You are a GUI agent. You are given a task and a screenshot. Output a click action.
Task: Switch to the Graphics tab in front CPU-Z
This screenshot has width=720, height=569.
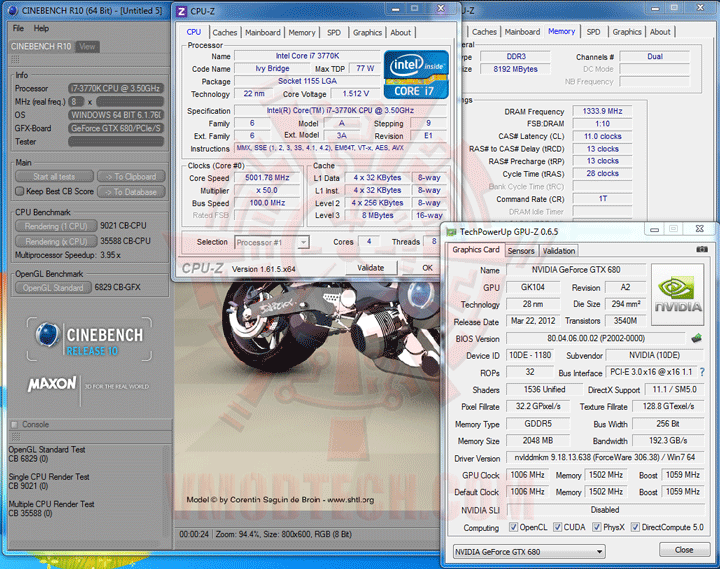tap(367, 33)
